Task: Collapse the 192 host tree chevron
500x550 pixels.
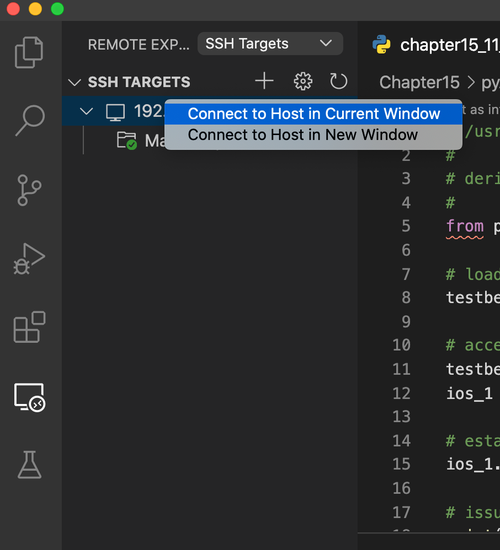Action: [86, 112]
